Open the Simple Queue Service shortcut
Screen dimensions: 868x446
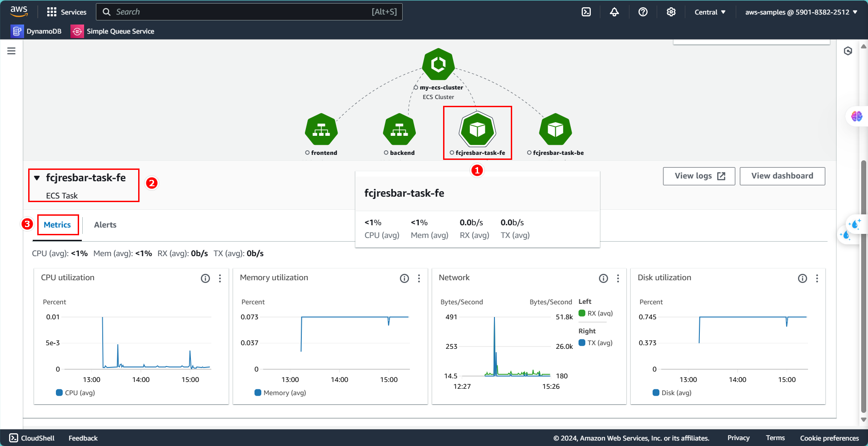click(x=113, y=31)
